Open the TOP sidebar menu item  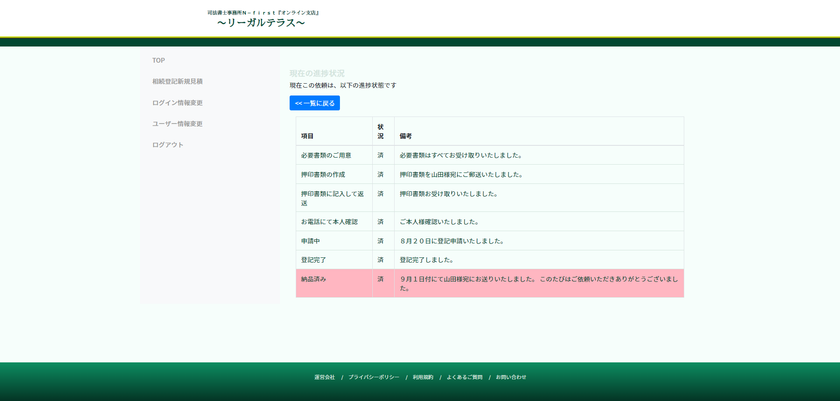pos(158,60)
